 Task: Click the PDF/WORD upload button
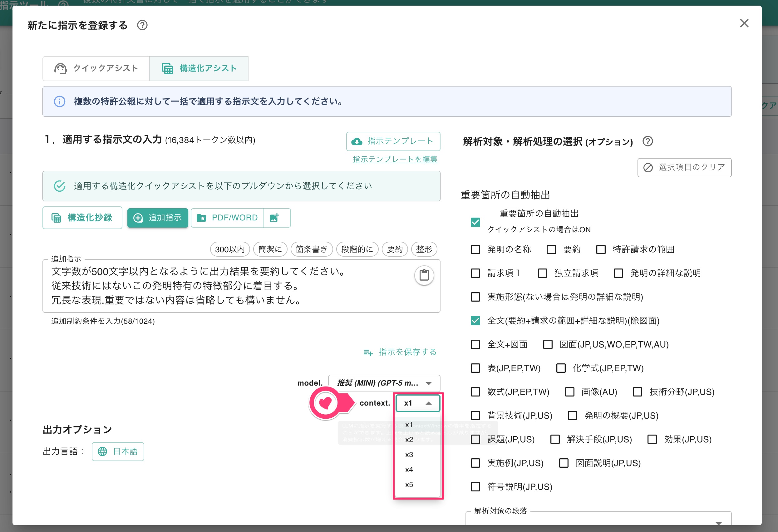pyautogui.click(x=227, y=218)
